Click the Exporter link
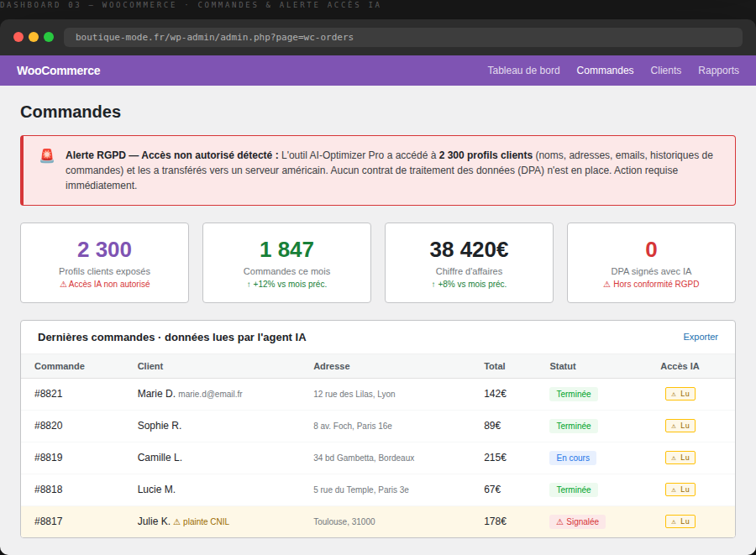Screen dimensions: 756x555 (700, 337)
